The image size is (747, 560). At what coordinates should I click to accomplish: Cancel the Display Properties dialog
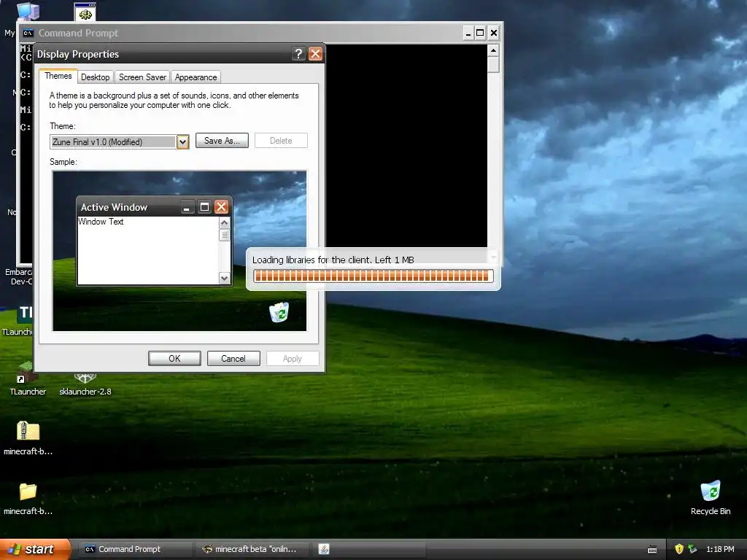click(233, 359)
